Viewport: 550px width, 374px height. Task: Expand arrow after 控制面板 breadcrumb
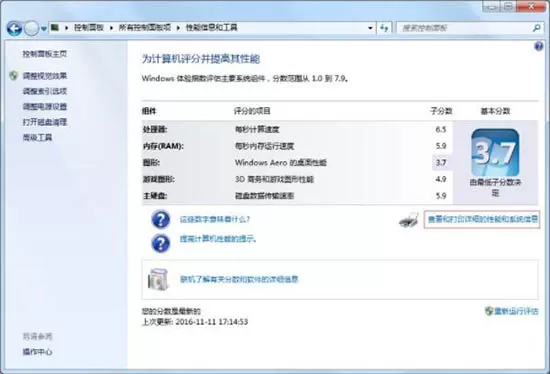(x=111, y=28)
